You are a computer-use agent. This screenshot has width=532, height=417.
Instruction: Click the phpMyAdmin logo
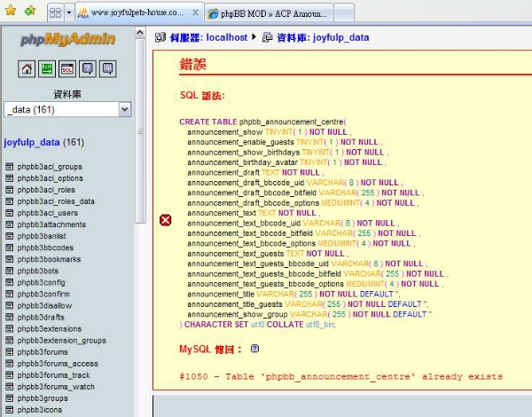(x=67, y=39)
